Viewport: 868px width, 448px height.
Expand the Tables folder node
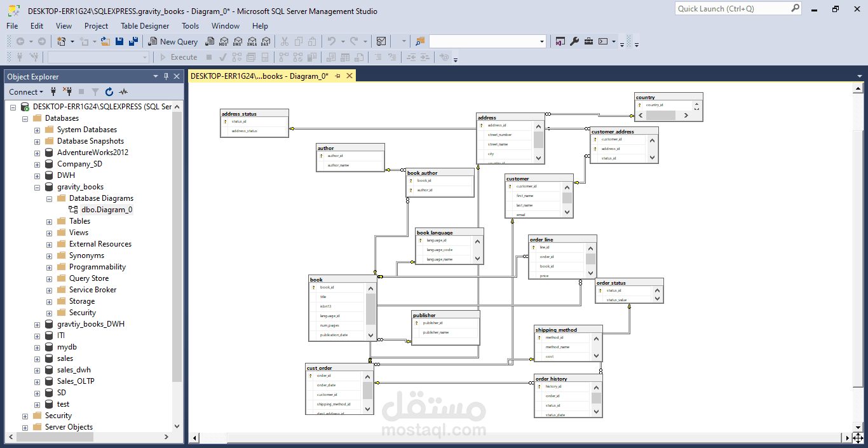[50, 221]
